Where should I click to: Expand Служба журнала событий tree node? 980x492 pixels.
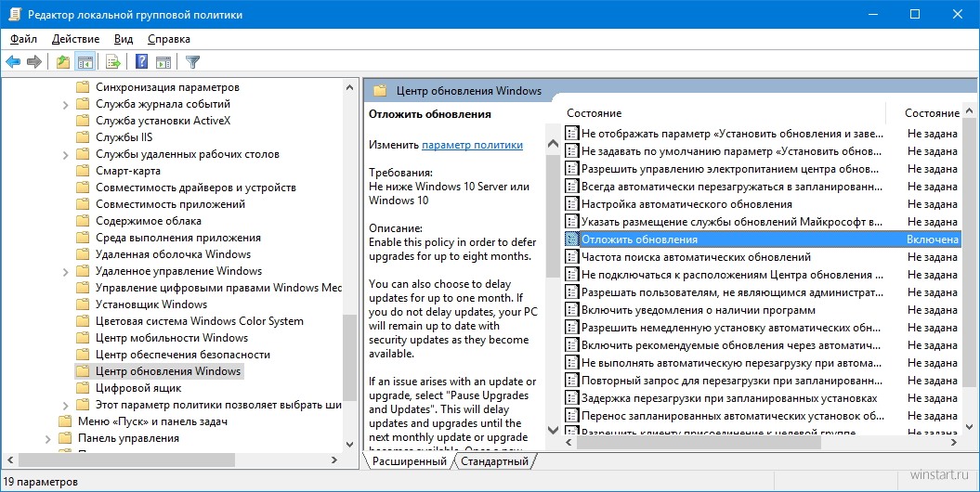pyautogui.click(x=66, y=105)
